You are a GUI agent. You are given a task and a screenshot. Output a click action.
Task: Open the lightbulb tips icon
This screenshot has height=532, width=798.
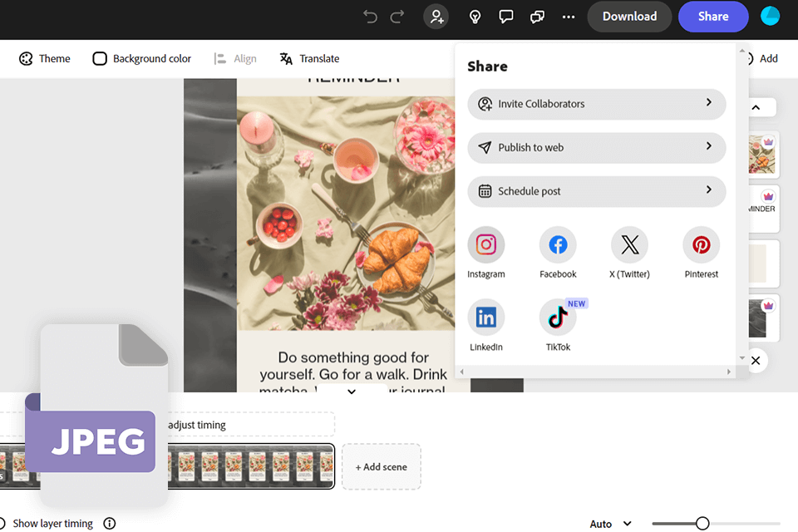pyautogui.click(x=475, y=17)
